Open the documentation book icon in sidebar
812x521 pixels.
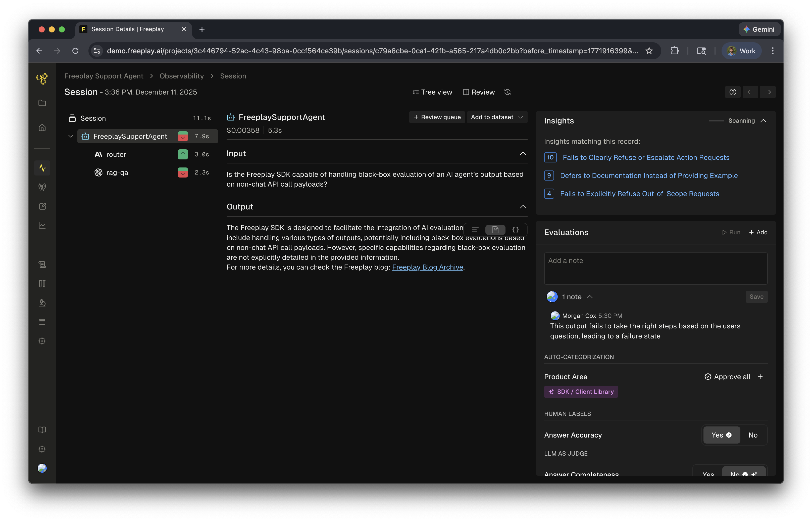click(42, 430)
